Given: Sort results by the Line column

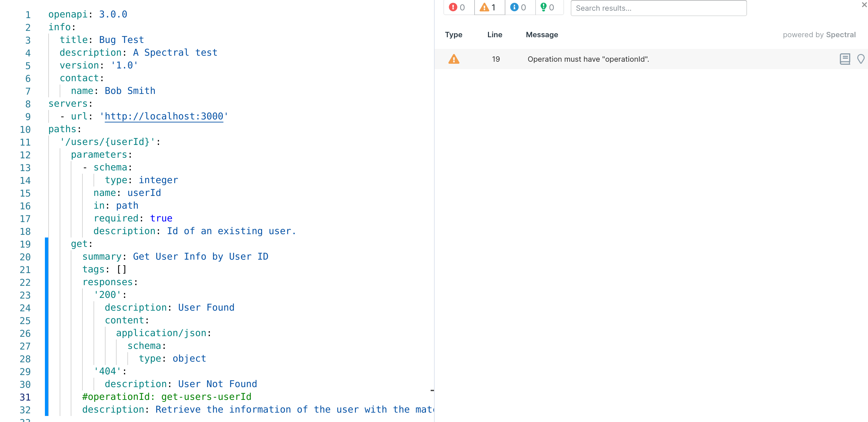Looking at the screenshot, I should coord(495,35).
